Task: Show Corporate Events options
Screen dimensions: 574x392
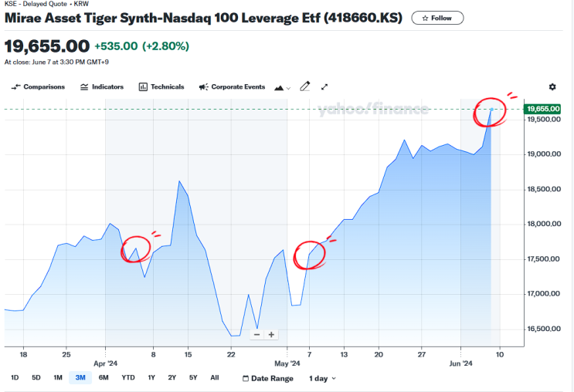Action: 232,87
